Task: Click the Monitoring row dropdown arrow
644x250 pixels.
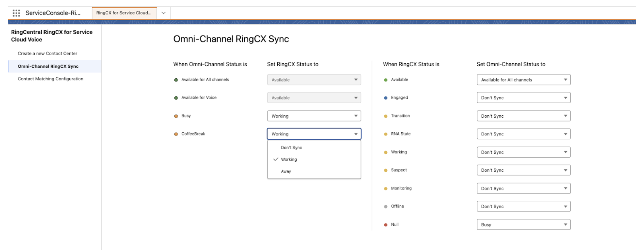Action: tap(565, 188)
